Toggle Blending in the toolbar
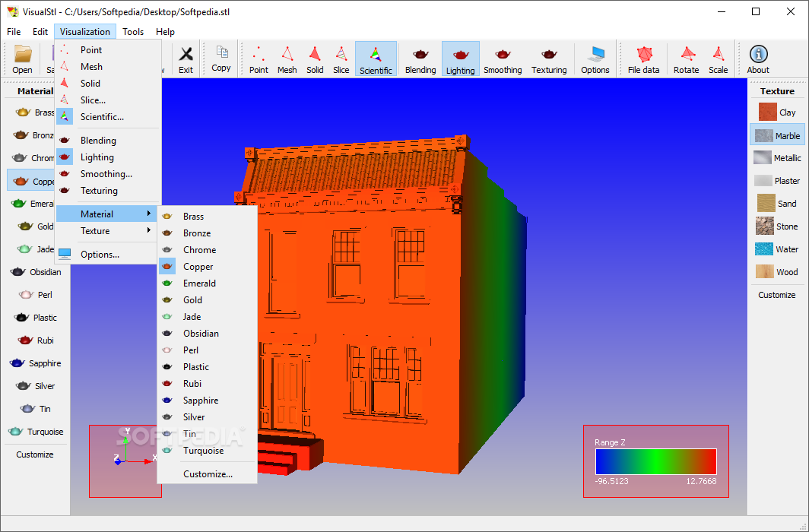Viewport: 809px width, 532px height. pos(420,59)
